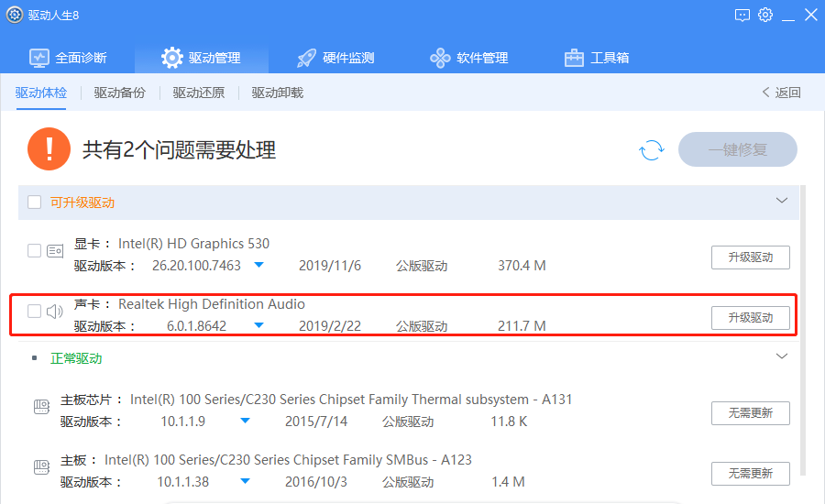Image resolution: width=825 pixels, height=504 pixels.
Task: Check the Intel HD Graphics 530 checkbox
Action: coord(34,250)
